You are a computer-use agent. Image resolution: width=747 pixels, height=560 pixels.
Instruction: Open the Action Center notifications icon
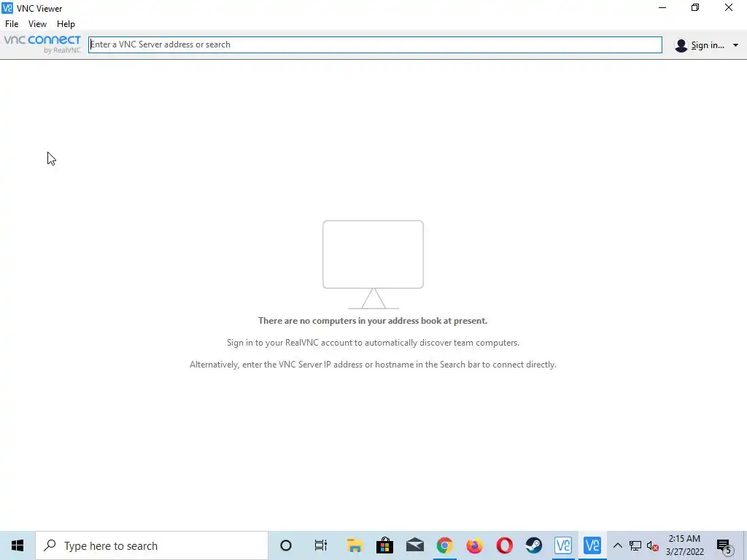pos(724,545)
